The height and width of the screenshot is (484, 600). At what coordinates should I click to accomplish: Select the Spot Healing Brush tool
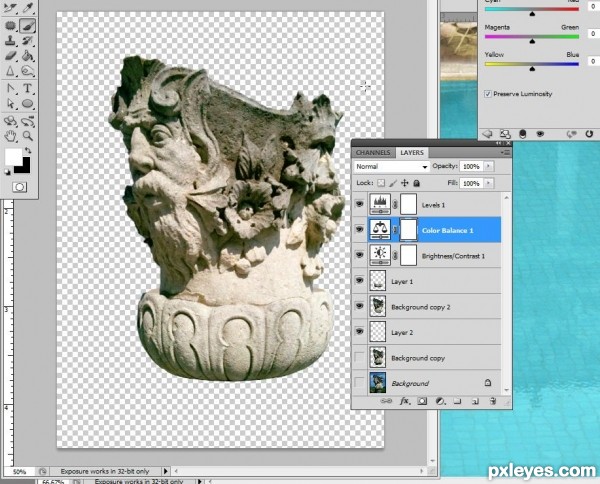10,25
